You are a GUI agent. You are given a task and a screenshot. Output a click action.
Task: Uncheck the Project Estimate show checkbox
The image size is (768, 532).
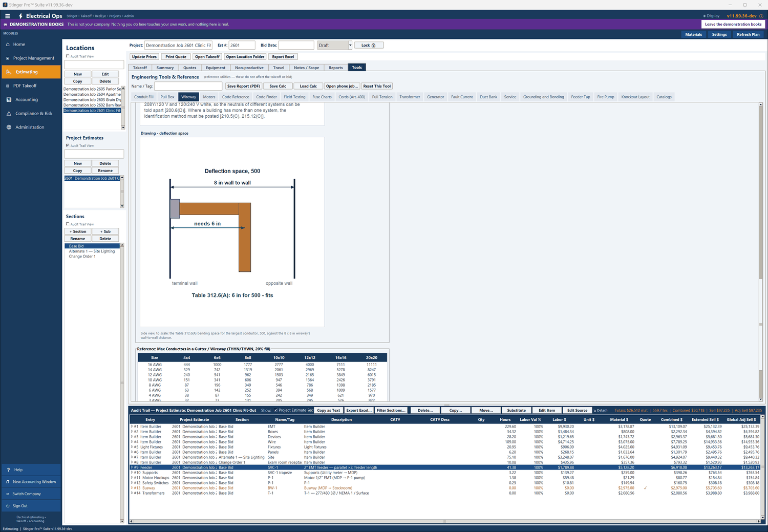point(276,410)
